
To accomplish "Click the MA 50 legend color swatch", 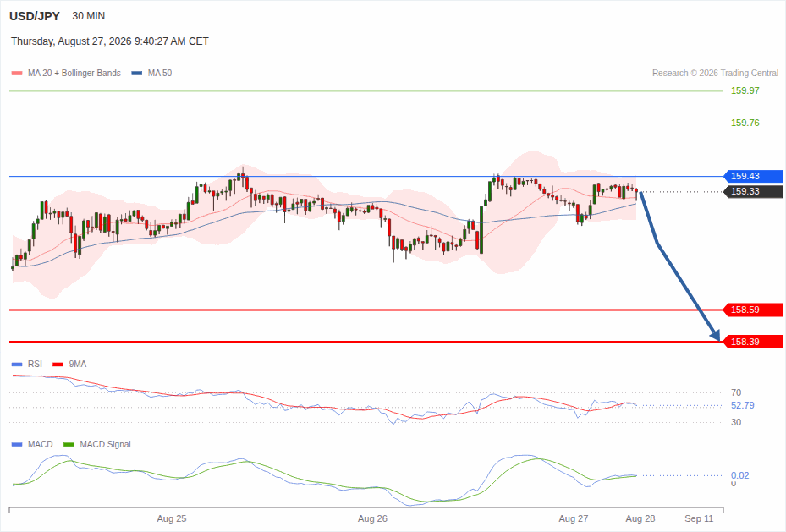I will coord(136,73).
